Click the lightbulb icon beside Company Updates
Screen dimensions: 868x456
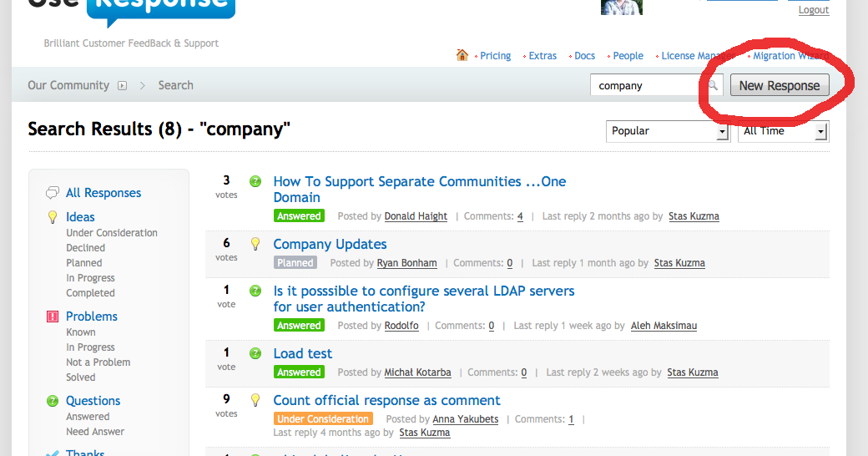(x=255, y=244)
